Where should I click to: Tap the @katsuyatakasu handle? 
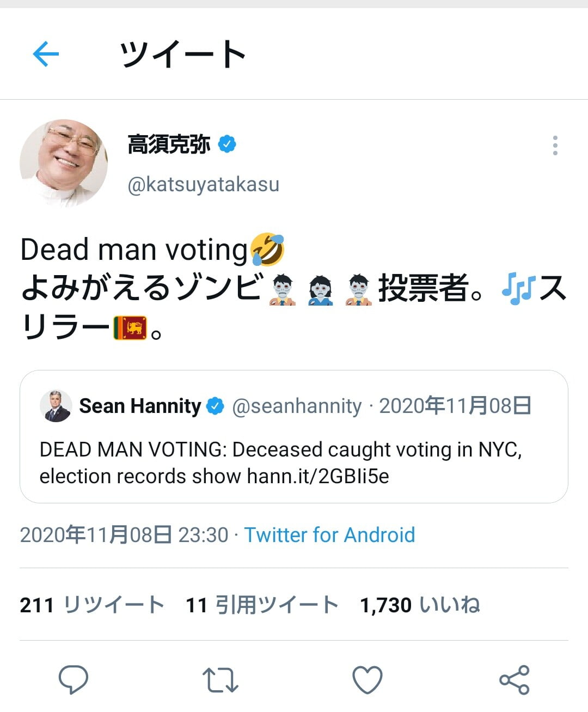[x=203, y=184]
